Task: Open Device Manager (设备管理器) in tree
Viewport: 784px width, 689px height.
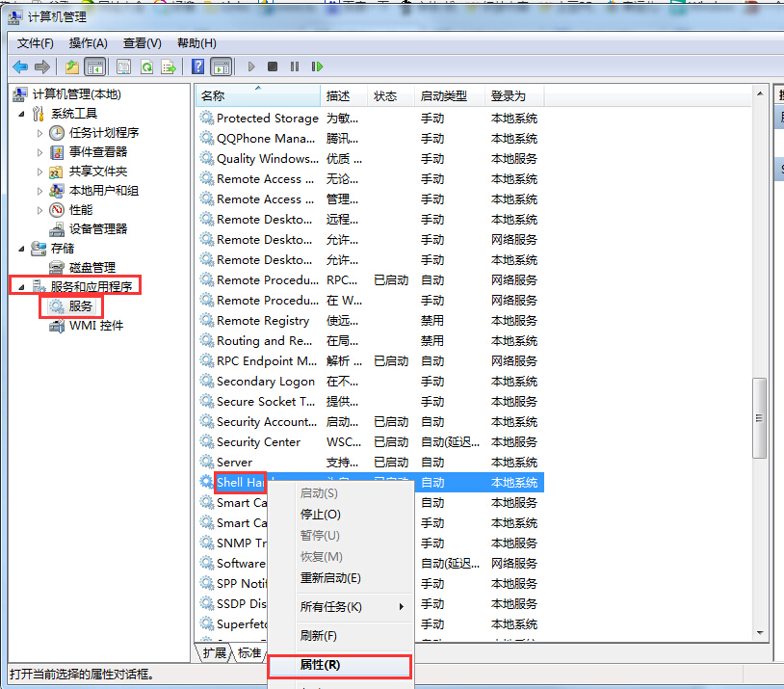Action: [x=98, y=229]
